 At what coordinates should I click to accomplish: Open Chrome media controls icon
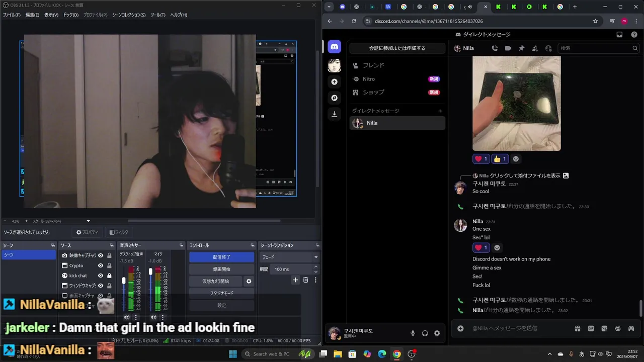coord(612,21)
